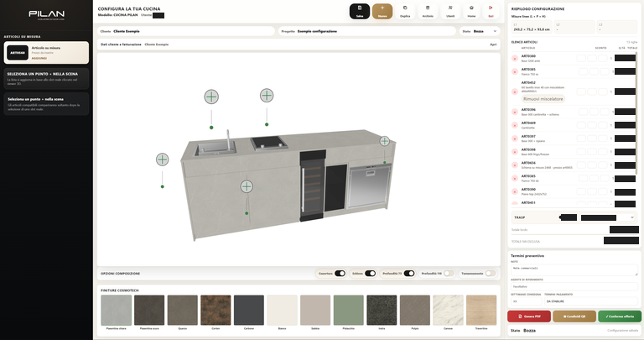This screenshot has height=340, width=644.
Task: Click the green Conferma offerta button
Action: pyautogui.click(x=620, y=316)
